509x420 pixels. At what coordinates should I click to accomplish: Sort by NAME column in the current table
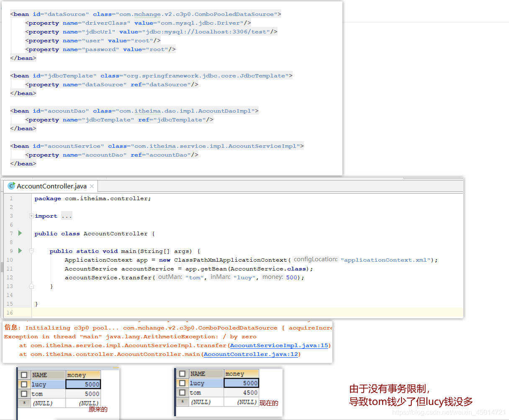click(x=206, y=374)
